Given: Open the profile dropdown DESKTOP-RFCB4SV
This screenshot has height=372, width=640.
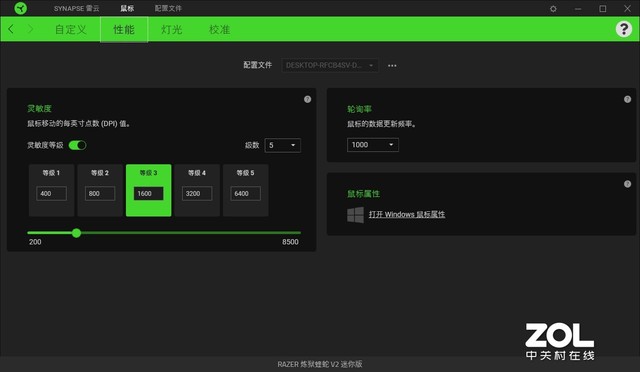Looking at the screenshot, I should (x=329, y=65).
